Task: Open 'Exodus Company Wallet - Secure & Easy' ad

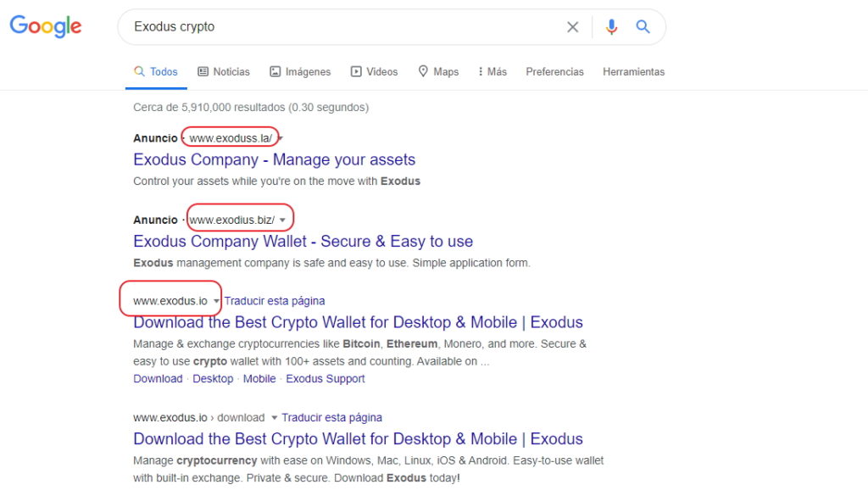Action: click(303, 242)
